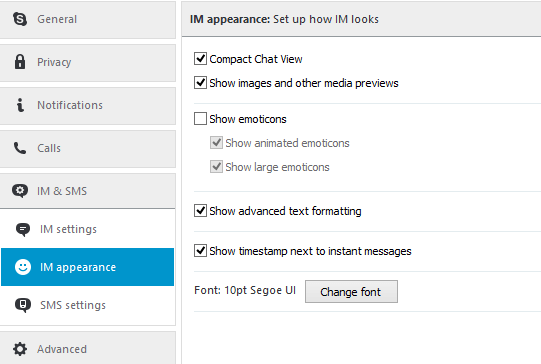Expand the Advanced settings section
The height and width of the screenshot is (364, 541).
click(88, 348)
